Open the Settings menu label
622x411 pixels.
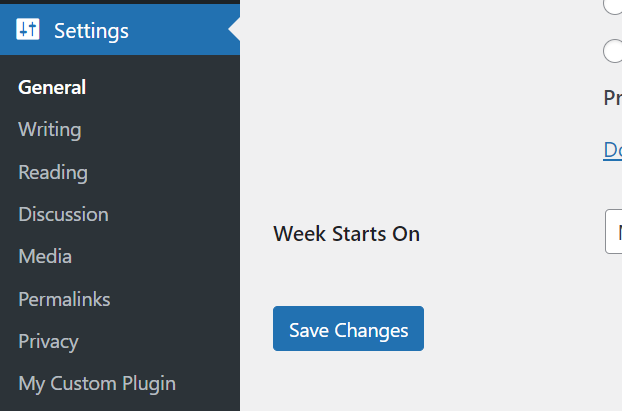click(91, 31)
